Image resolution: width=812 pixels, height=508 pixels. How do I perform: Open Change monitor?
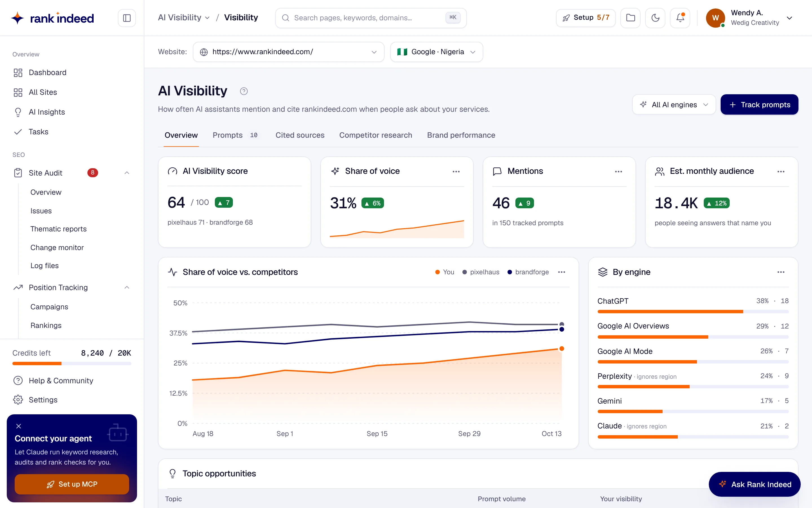coord(57,247)
